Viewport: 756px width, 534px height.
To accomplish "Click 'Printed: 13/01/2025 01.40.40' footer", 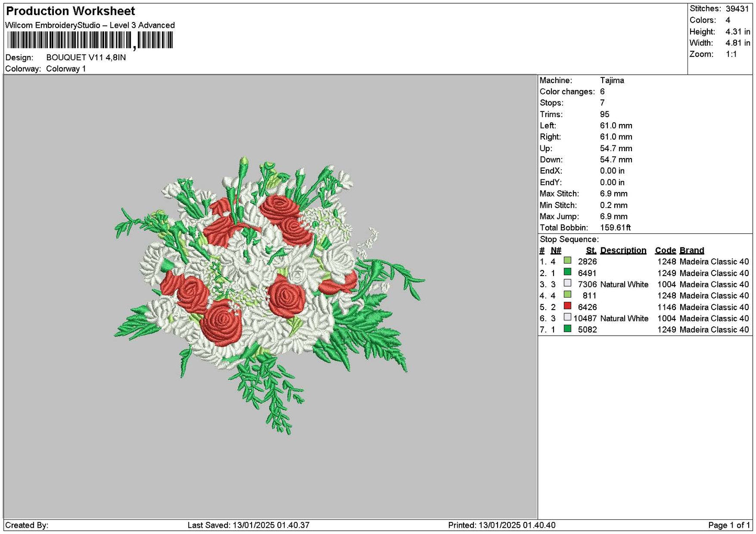I will tap(502, 526).
